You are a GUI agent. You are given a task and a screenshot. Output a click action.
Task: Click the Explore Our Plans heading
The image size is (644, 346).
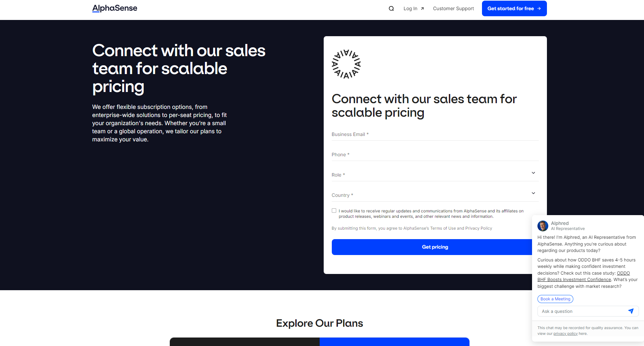click(x=319, y=323)
